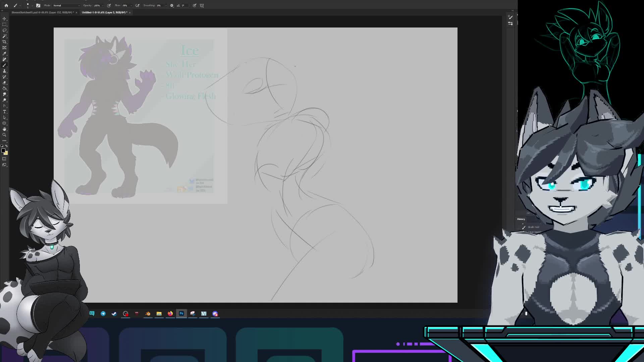The image size is (644, 362).
Task: Open Blender from the taskbar
Action: [x=148, y=314]
